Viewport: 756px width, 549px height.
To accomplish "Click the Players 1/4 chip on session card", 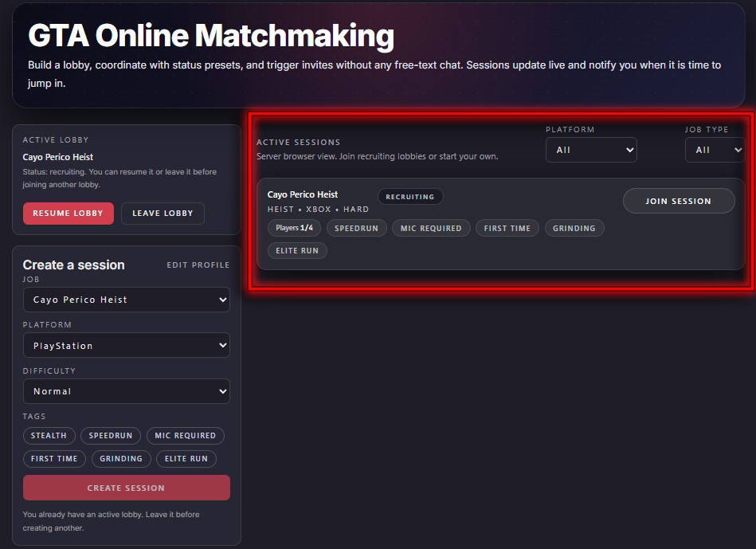I will point(294,228).
